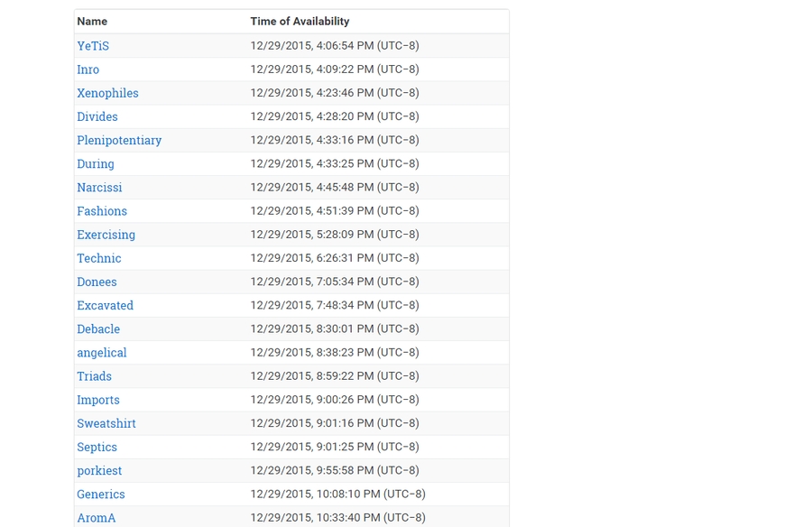Click the Name column header
This screenshot has width=812, height=527.
[x=92, y=21]
